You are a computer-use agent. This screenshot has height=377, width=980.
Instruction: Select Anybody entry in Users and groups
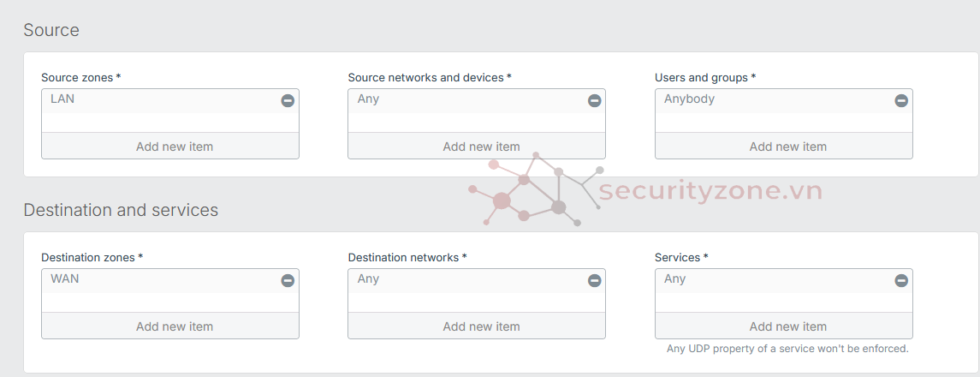(689, 99)
